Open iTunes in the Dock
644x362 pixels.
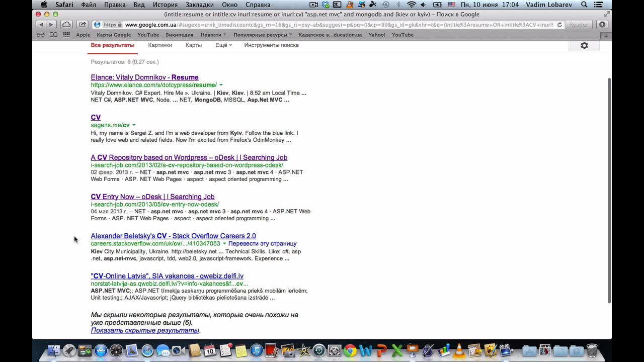point(256,350)
